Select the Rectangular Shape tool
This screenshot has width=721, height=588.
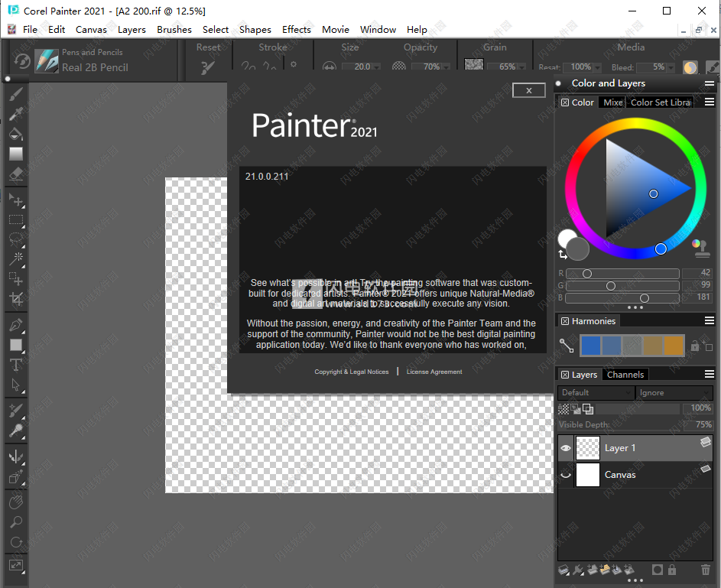pos(15,345)
